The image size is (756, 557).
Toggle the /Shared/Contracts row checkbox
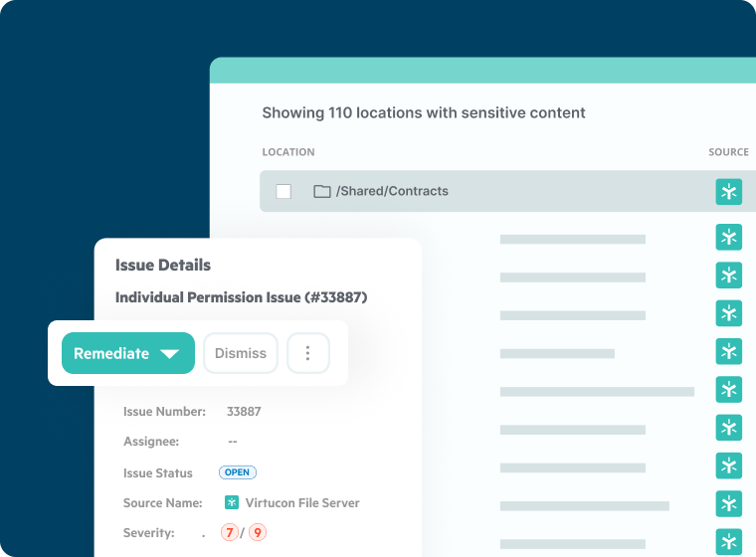point(283,191)
